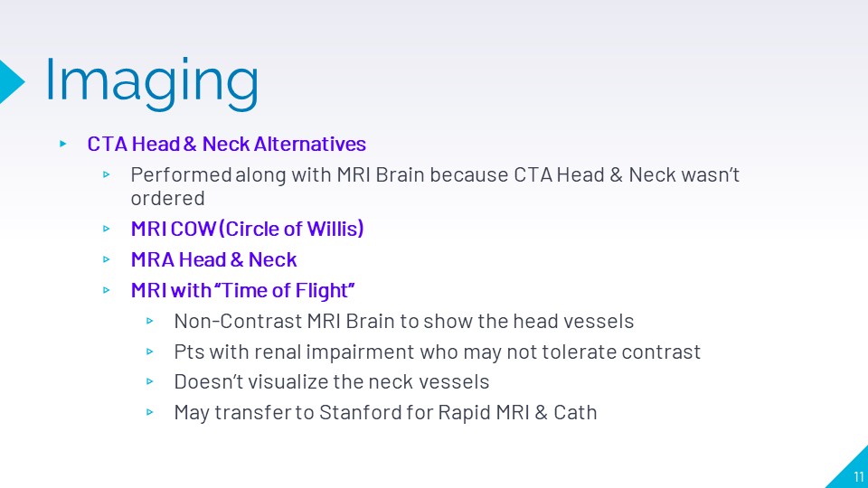This screenshot has width=868, height=488.
Task: Click the Imaging slide title
Action: [151, 80]
